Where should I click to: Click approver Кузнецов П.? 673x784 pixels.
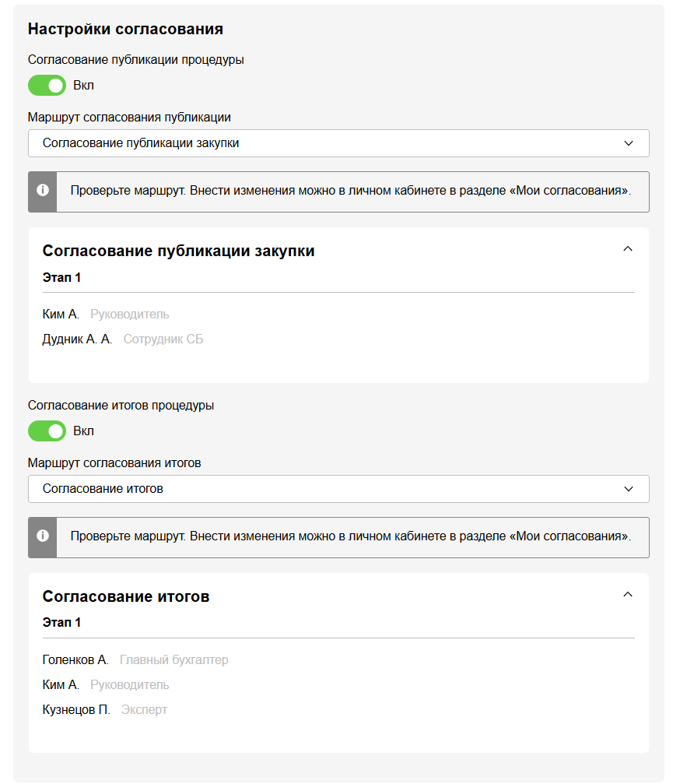click(76, 710)
